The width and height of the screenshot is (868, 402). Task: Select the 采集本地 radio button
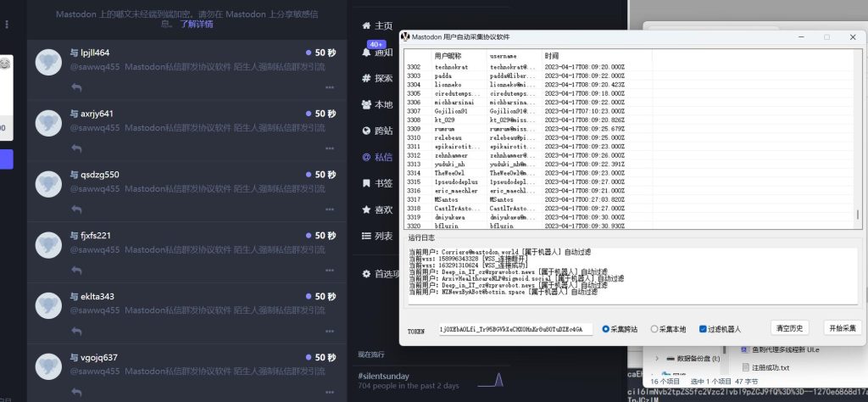pyautogui.click(x=654, y=329)
